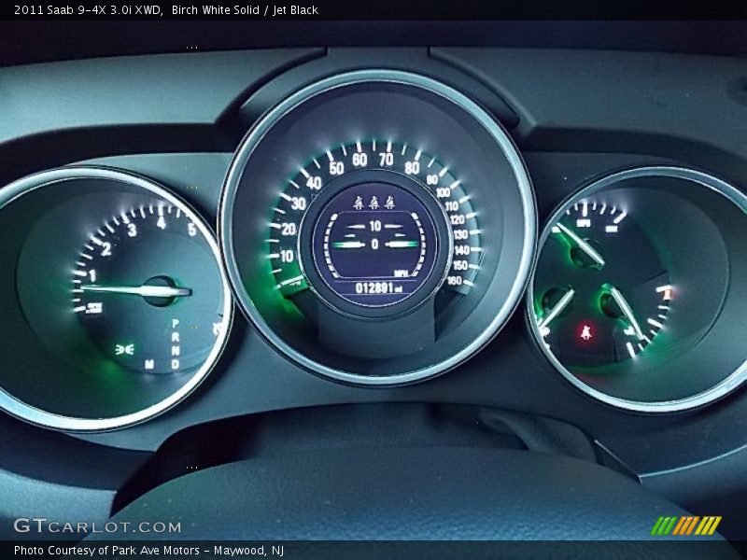Click the 160 mark on the speedometer
Viewport: 747px width, 560px height.
pyautogui.click(x=455, y=281)
